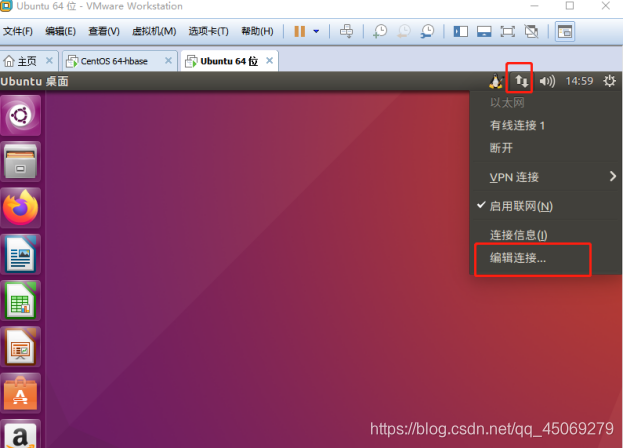Click the Ubuntu 桌面 panel title
Viewport: 624px width, 448px height.
35,81
